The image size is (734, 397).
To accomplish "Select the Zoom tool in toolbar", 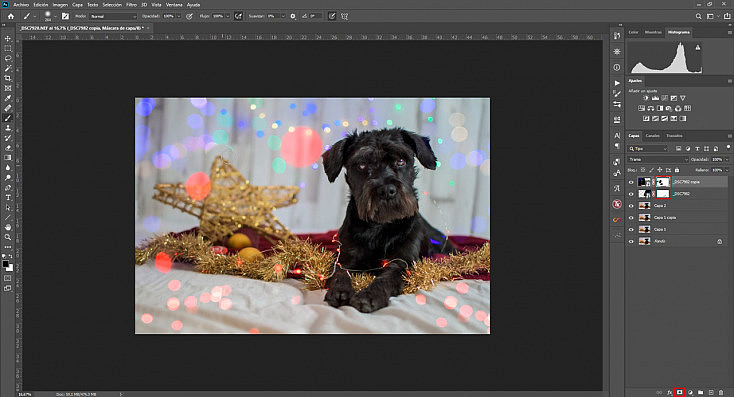I will coord(7,237).
